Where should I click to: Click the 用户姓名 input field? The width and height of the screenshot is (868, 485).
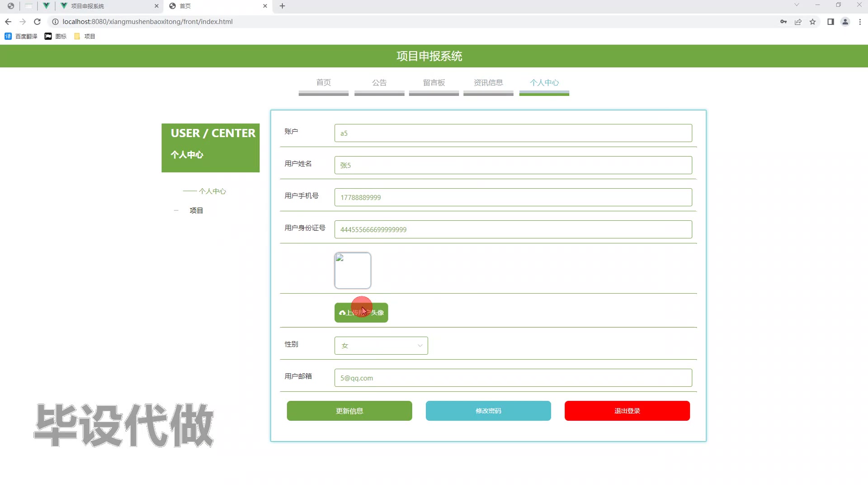(513, 165)
